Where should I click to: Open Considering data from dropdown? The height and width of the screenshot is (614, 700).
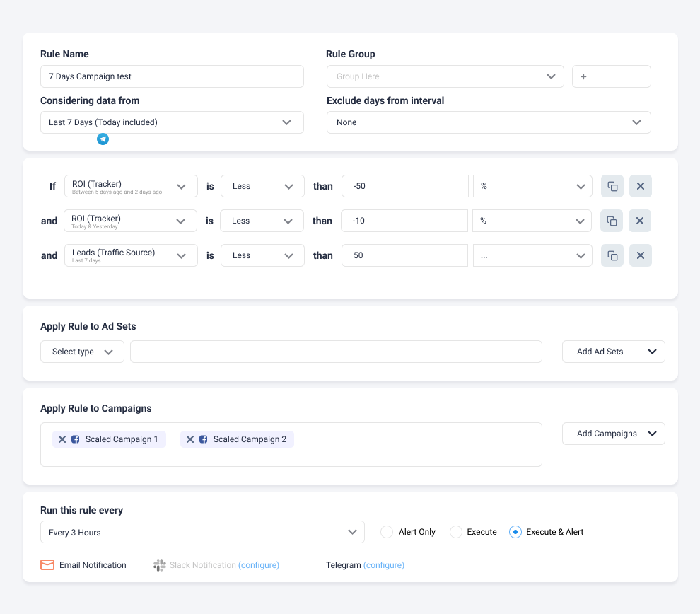(x=172, y=122)
